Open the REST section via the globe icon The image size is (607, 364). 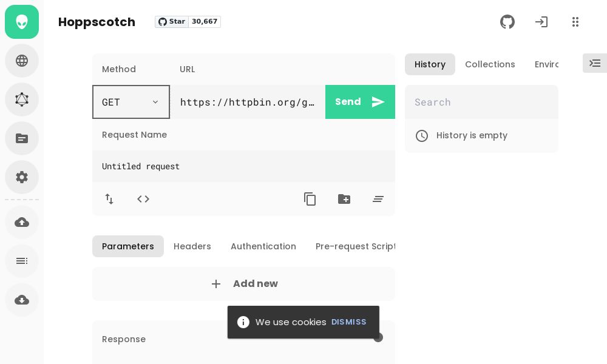pyautogui.click(x=22, y=61)
